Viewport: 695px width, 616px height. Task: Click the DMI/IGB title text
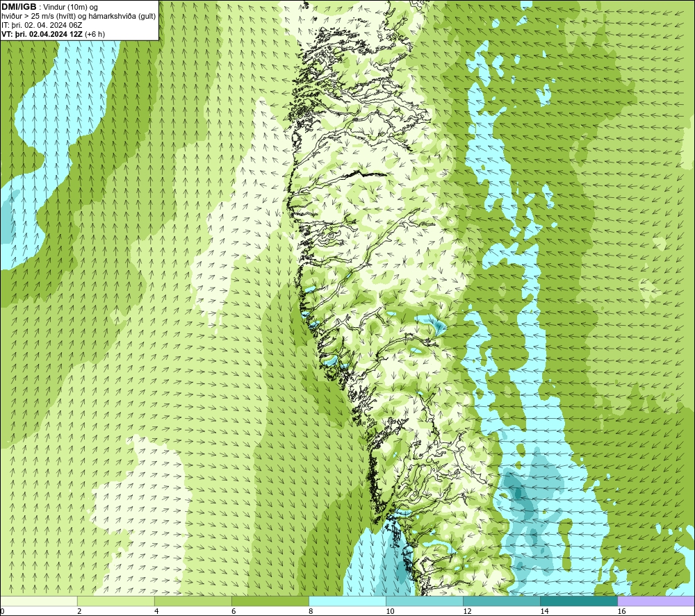pos(19,7)
